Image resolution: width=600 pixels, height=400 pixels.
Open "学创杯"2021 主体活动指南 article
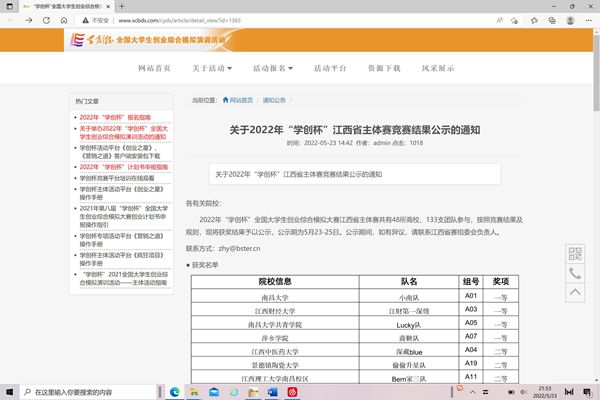tap(124, 278)
